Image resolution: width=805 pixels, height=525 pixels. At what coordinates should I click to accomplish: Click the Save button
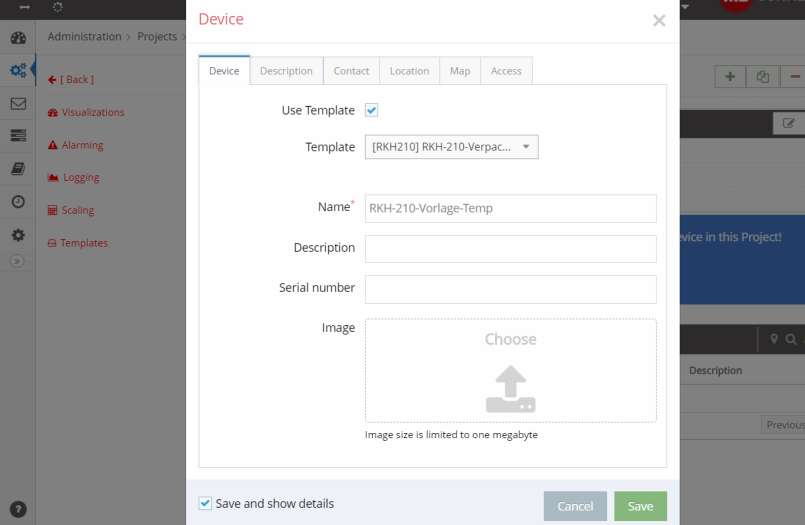pos(640,506)
